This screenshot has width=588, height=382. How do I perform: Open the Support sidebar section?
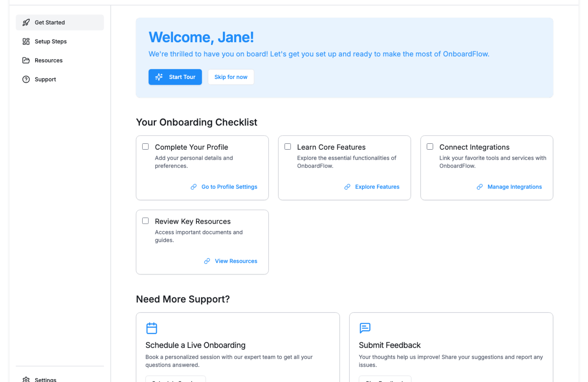pos(45,79)
